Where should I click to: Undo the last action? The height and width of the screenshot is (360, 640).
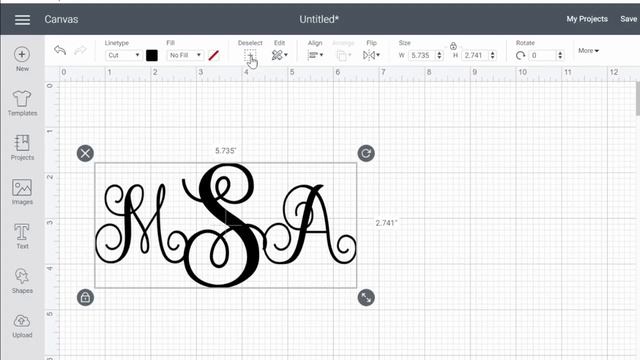pos(60,51)
